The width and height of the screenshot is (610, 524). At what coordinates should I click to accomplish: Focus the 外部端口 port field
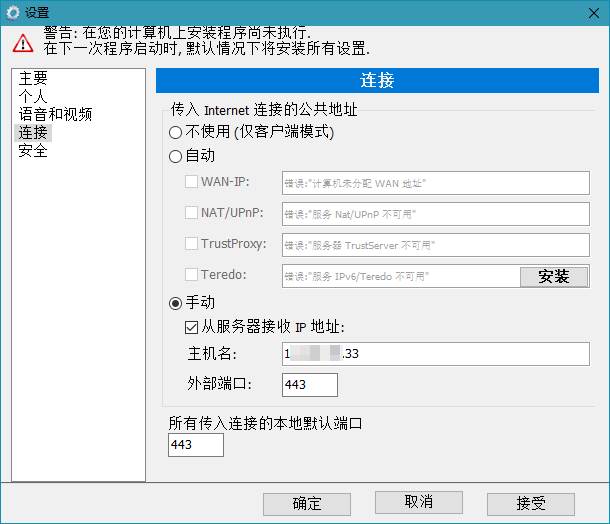point(310,385)
